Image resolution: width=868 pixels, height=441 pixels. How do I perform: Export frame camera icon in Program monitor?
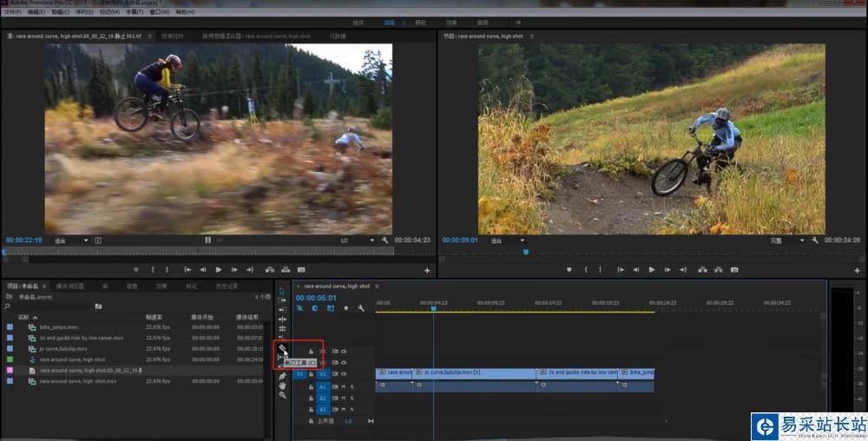coord(734,269)
